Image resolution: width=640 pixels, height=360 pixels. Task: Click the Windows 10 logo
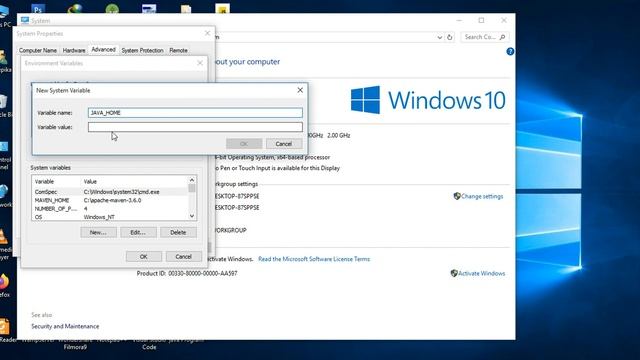pos(428,100)
